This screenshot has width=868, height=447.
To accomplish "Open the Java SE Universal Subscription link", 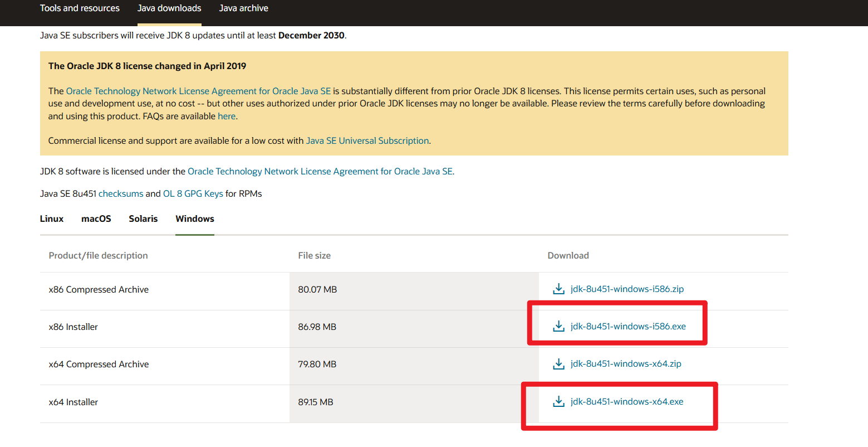I will click(367, 140).
